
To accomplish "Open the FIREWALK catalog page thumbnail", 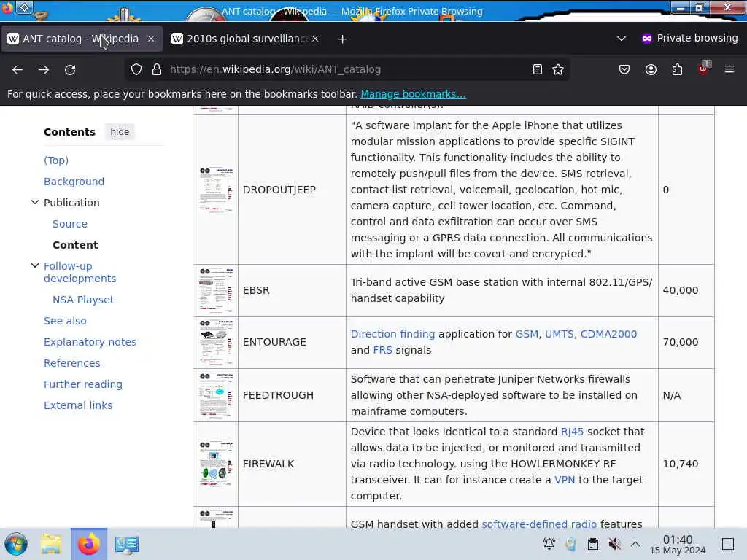I will [x=216, y=464].
